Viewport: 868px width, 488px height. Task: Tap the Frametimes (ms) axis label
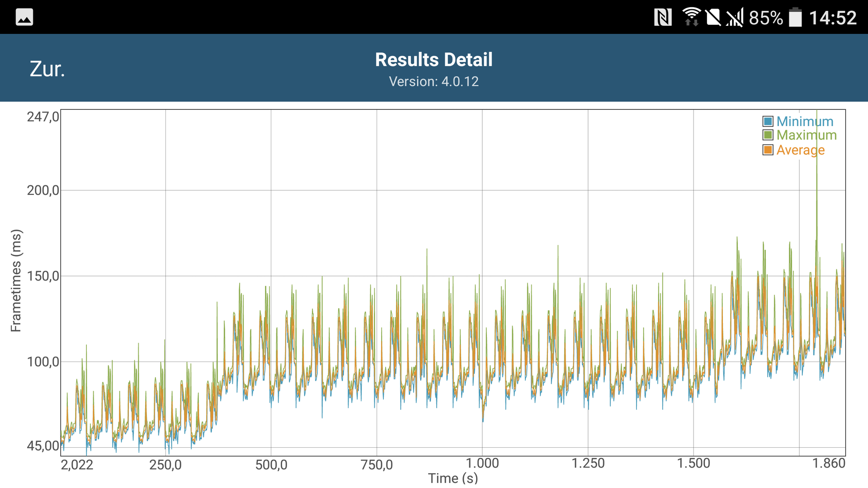tap(16, 281)
